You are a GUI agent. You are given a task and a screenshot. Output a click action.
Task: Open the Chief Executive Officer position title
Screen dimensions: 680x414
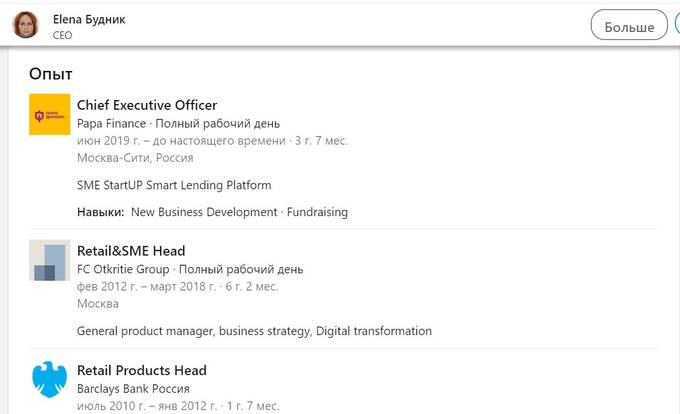[147, 105]
